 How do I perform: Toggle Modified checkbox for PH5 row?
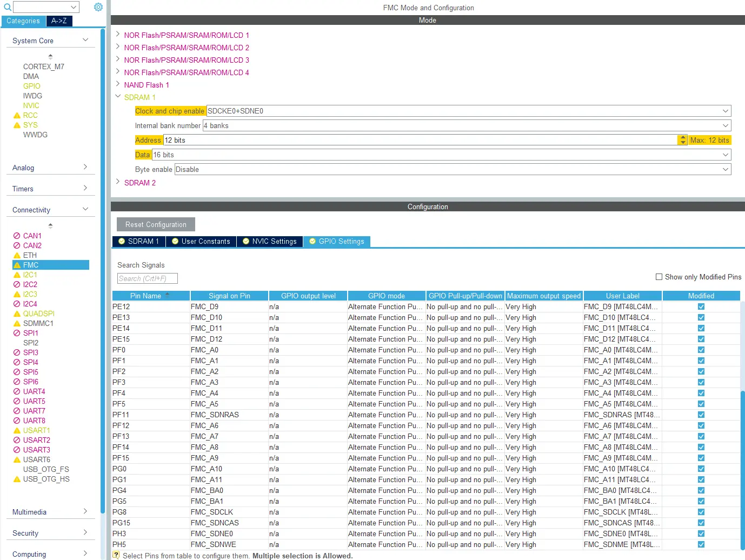[x=701, y=544]
